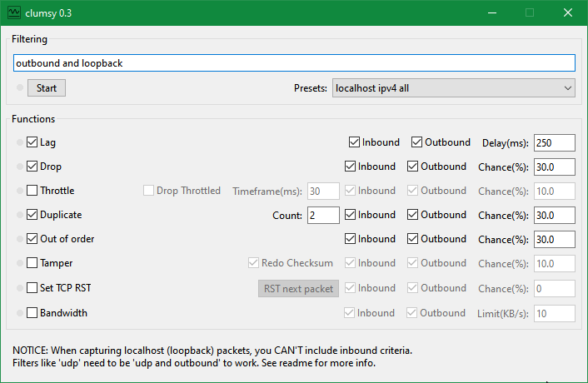The image size is (588, 383).
Task: Click the Throttle status indicator dot
Action: pos(20,191)
